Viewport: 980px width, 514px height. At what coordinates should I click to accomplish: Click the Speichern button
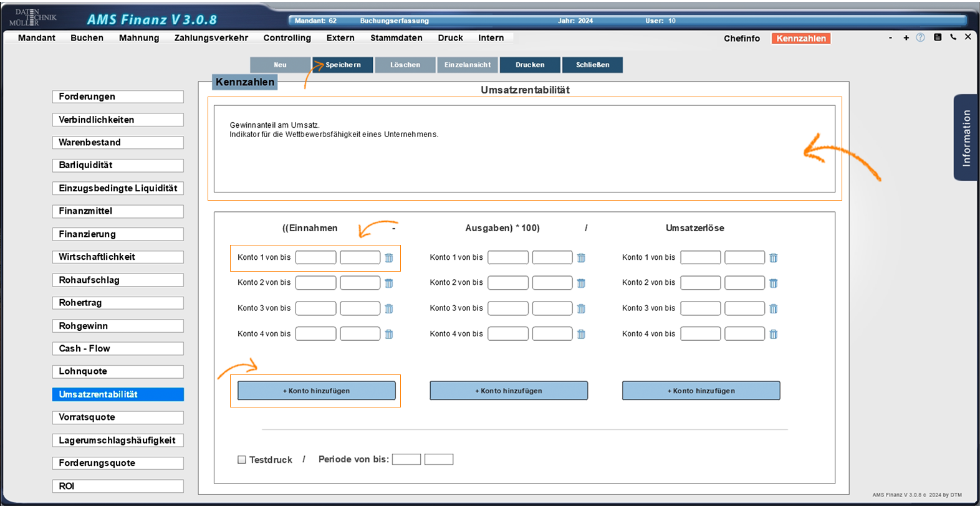(x=343, y=65)
